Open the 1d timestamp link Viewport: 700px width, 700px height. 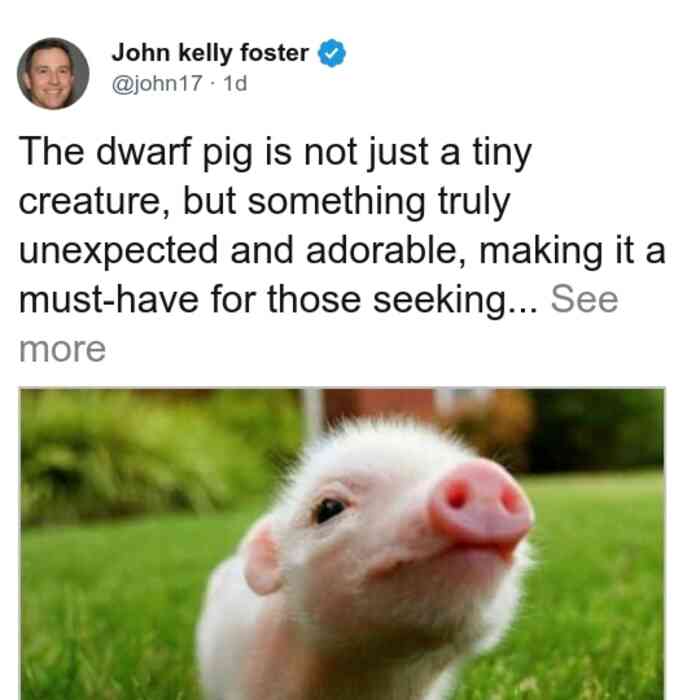pyautogui.click(x=235, y=83)
